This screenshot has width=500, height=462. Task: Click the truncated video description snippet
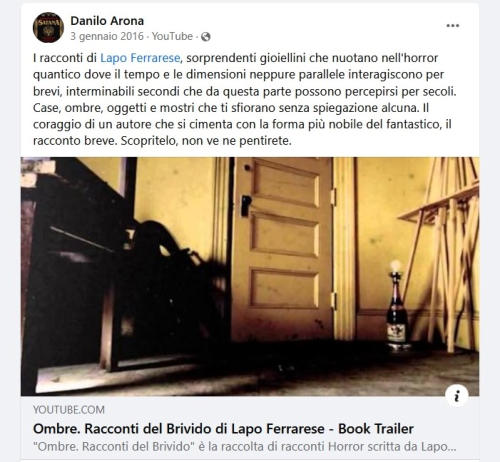pos(244,447)
